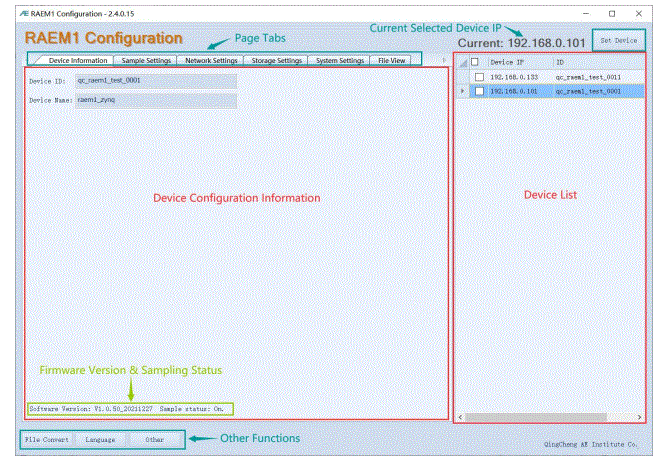The height and width of the screenshot is (466, 666).
Task: Open the Language button
Action: coord(100,440)
